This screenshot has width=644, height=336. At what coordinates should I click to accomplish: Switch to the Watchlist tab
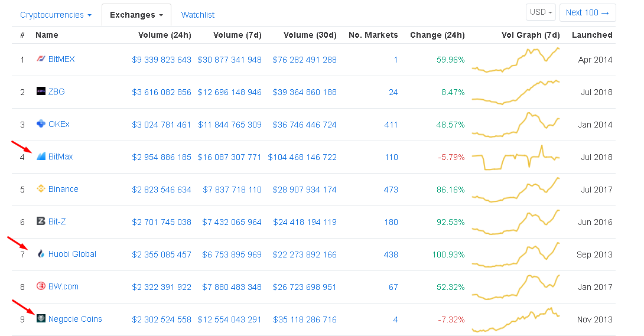(x=197, y=15)
